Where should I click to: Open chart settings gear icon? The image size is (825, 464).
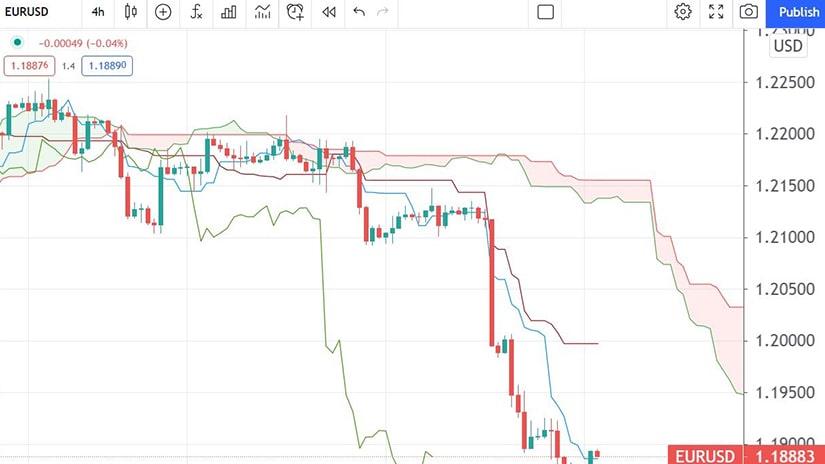tap(683, 12)
